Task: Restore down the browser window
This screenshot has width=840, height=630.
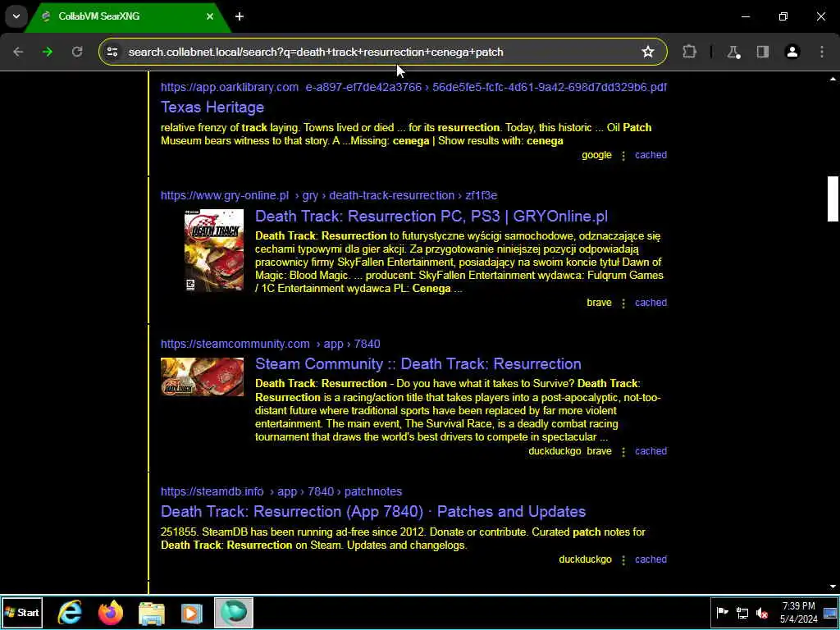Action: click(x=783, y=16)
